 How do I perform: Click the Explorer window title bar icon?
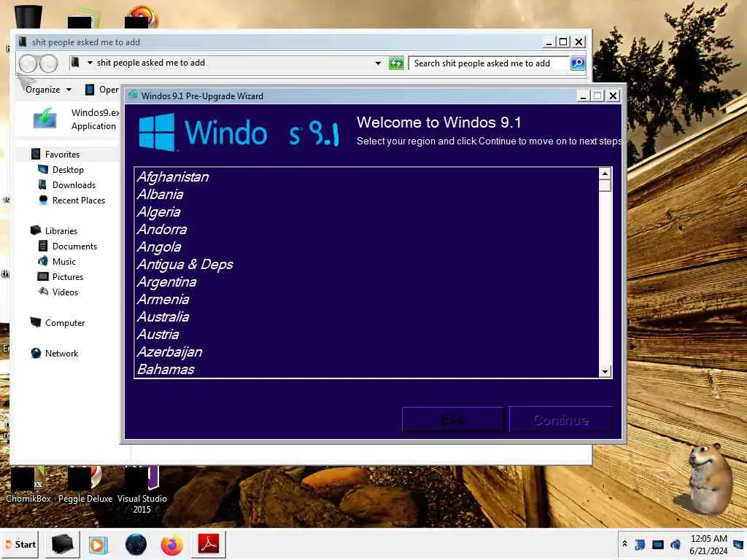click(23, 42)
